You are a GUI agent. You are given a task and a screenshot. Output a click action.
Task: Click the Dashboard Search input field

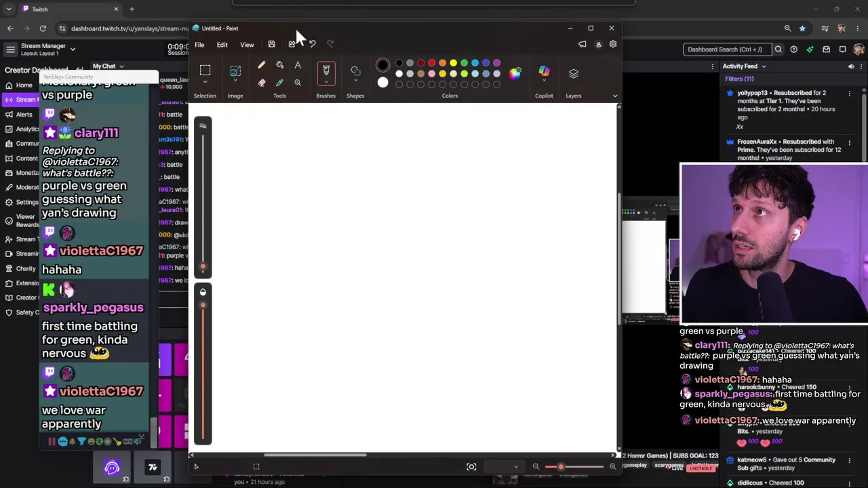coord(727,49)
